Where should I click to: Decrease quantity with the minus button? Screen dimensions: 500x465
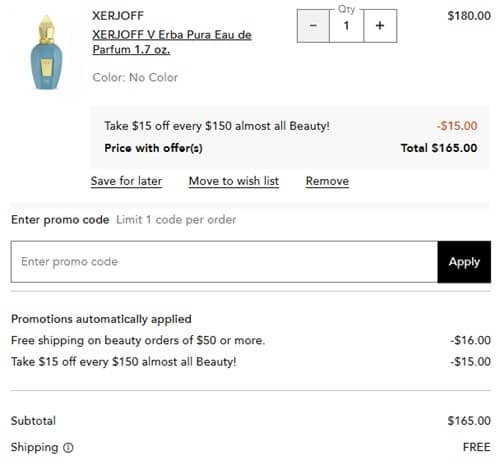pyautogui.click(x=313, y=26)
